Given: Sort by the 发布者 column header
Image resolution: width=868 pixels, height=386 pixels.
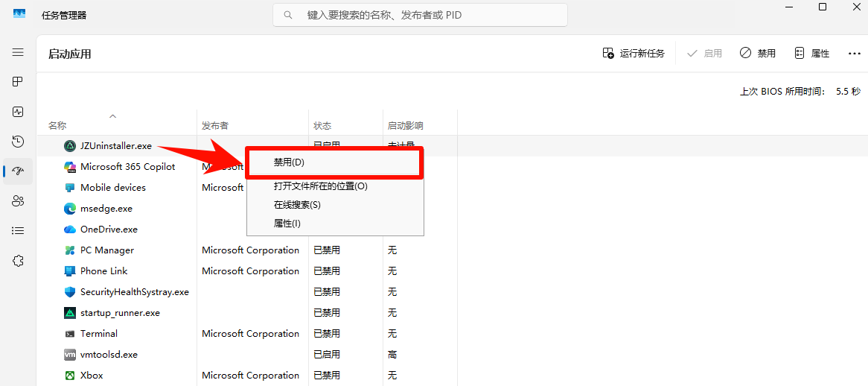Looking at the screenshot, I should point(215,126).
